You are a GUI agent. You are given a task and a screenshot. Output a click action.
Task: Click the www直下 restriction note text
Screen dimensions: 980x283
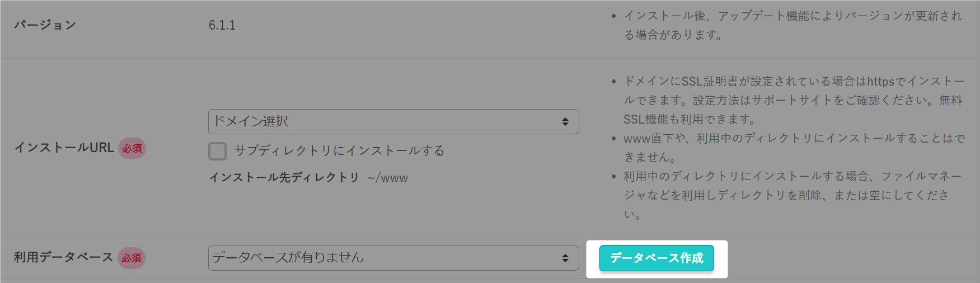pos(794,148)
